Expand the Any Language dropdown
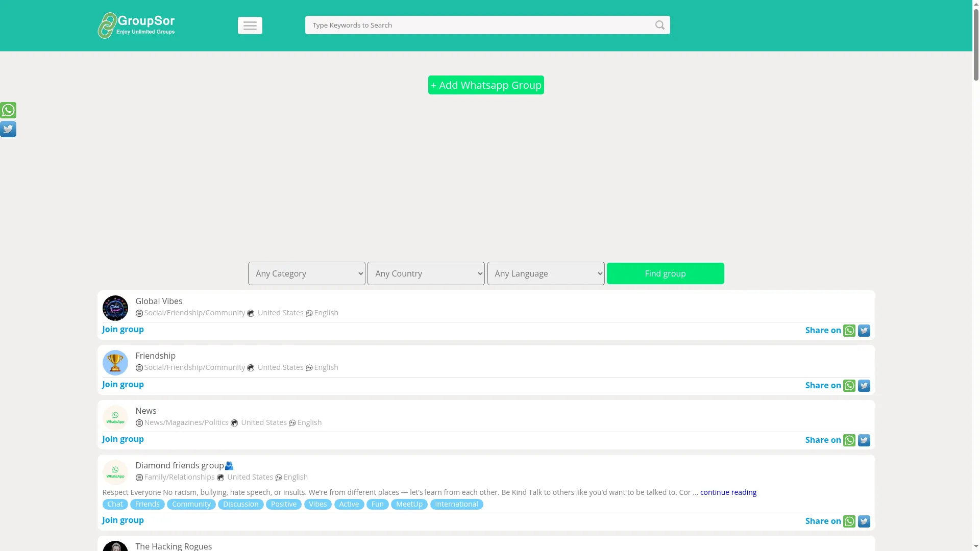The width and height of the screenshot is (980, 551). pyautogui.click(x=546, y=273)
